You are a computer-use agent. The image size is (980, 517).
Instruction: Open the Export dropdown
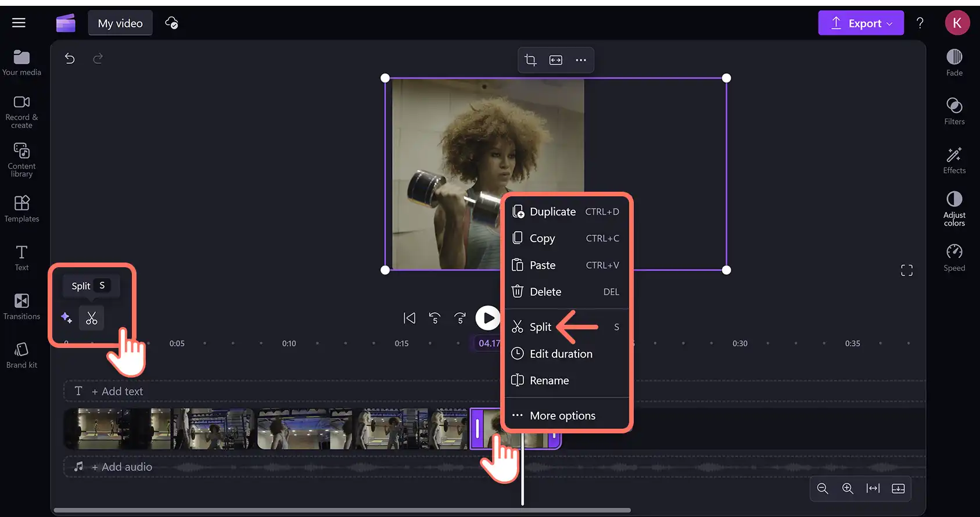pos(861,23)
